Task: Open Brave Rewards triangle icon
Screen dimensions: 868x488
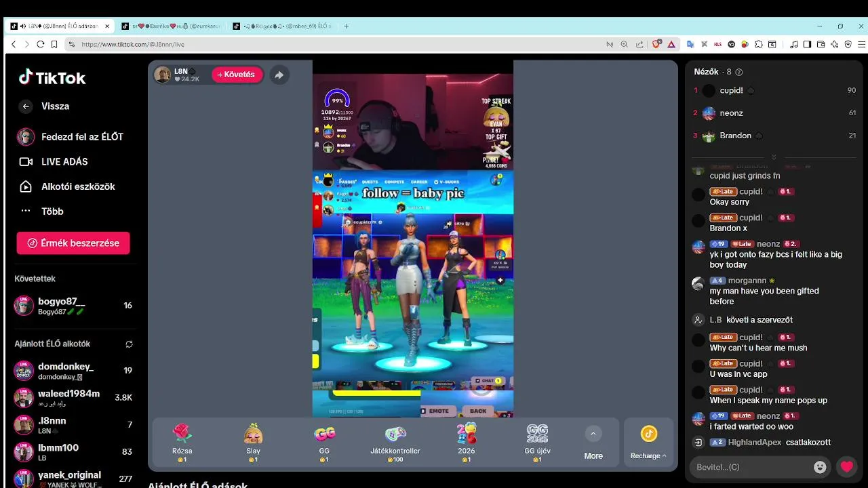Action: (671, 44)
